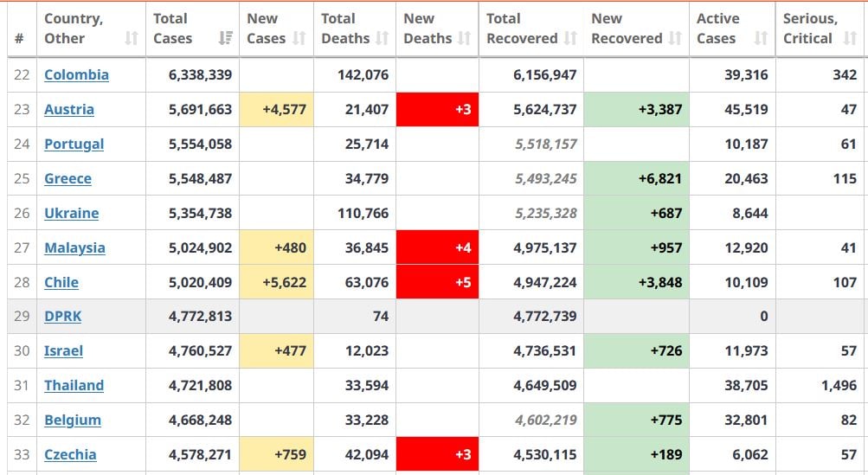Viewport: 868px width, 475px height.
Task: Select Belgium total recovered 4,602,219
Action: click(546, 420)
